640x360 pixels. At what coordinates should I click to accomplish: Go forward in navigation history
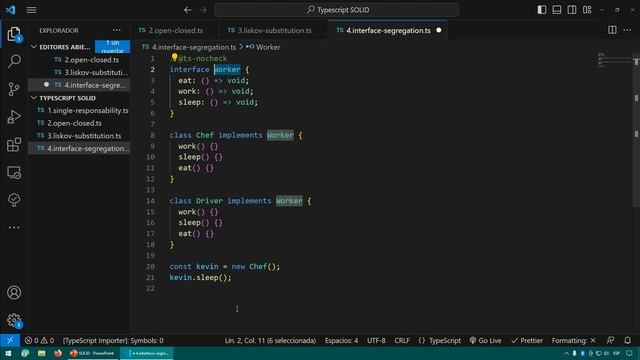click(203, 10)
